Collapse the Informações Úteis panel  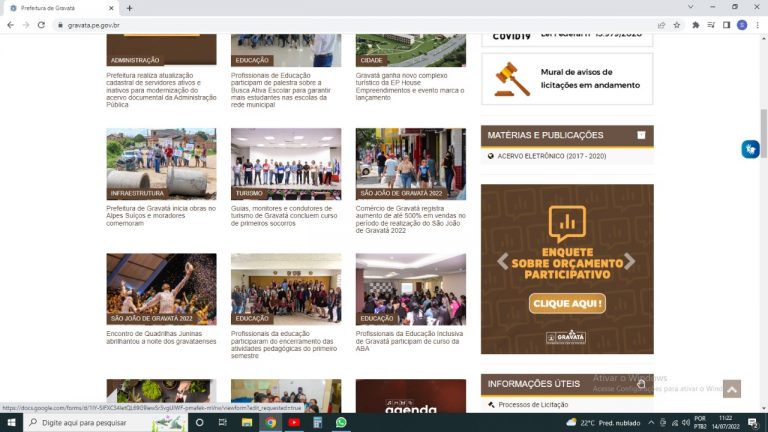point(641,384)
